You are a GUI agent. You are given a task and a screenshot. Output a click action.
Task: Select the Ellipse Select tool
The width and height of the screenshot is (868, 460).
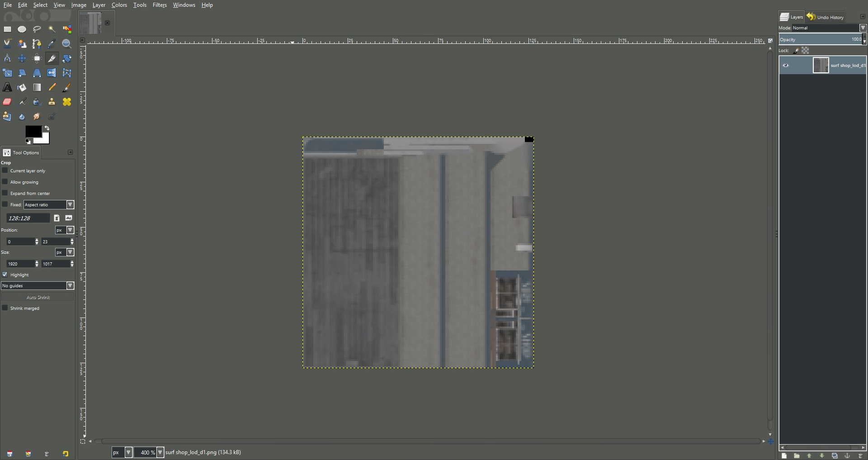(x=22, y=29)
